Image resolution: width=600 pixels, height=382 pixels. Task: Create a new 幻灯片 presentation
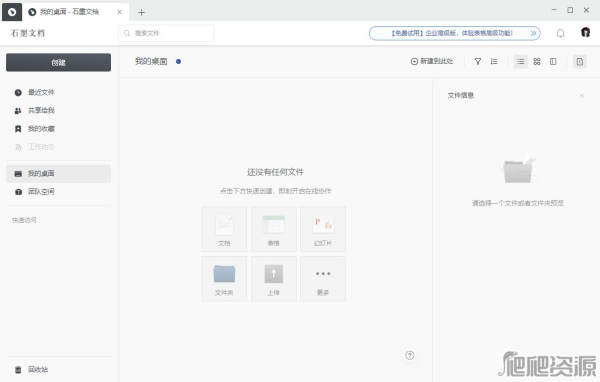323,229
